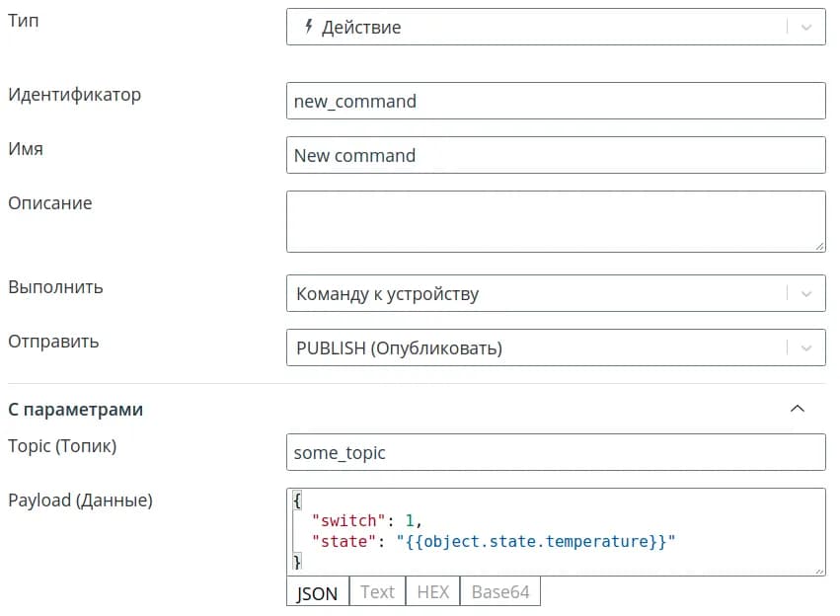Click the chevron arrow in the Тип field
Image resolution: width=840 pixels, height=616 pixels.
806,28
